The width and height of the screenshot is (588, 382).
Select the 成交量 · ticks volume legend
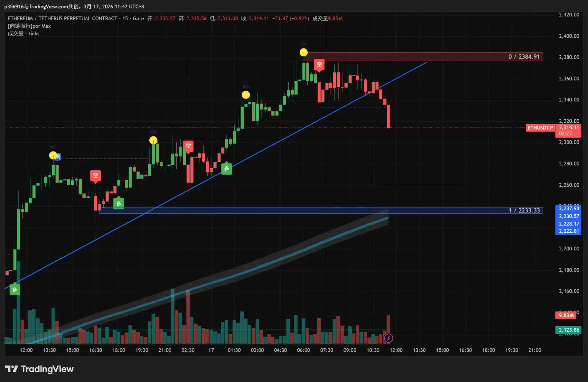[24, 33]
